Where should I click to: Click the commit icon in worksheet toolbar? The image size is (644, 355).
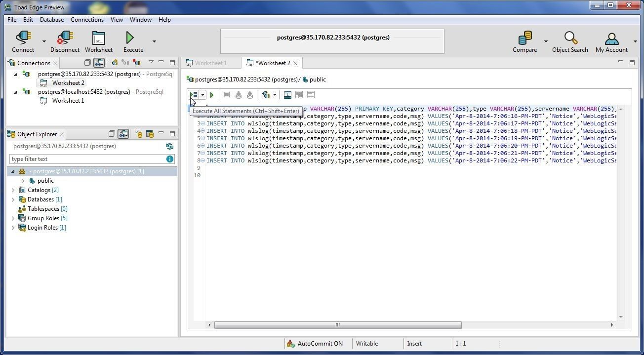pyautogui.click(x=239, y=95)
